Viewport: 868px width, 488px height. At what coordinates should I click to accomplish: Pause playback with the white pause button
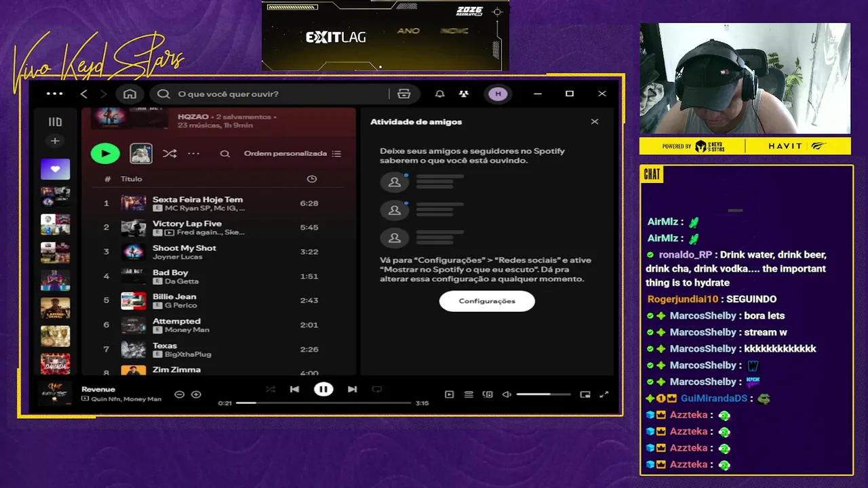323,389
